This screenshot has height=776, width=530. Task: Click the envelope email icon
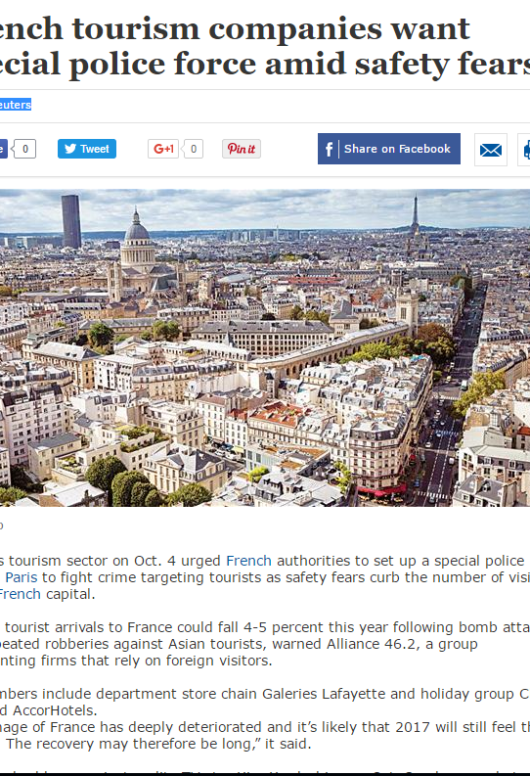(x=490, y=149)
